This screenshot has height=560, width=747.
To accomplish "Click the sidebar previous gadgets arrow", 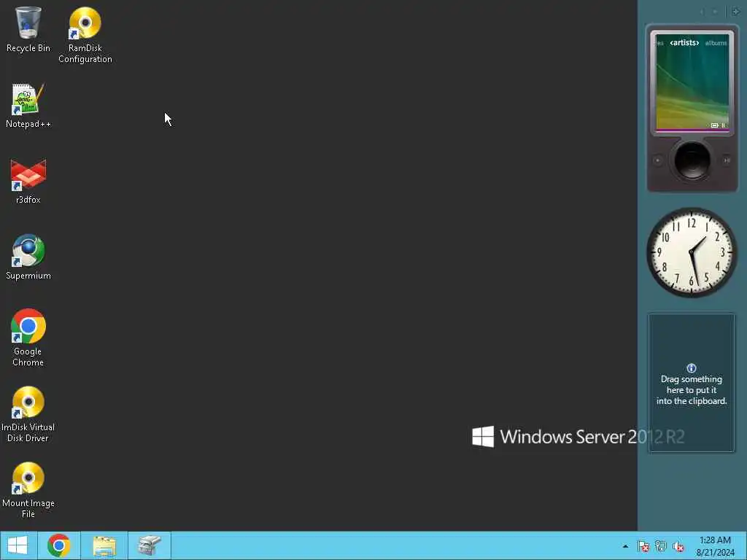I will [703, 12].
